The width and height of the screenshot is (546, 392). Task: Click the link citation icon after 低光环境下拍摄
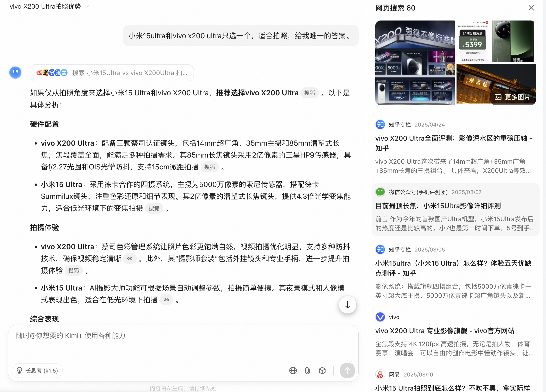166,300
